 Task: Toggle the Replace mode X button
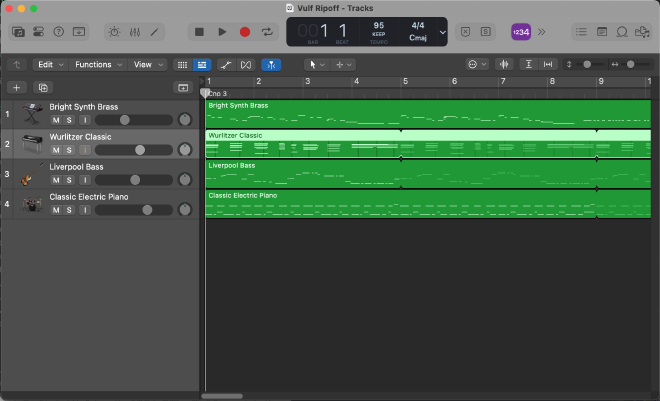(x=465, y=32)
